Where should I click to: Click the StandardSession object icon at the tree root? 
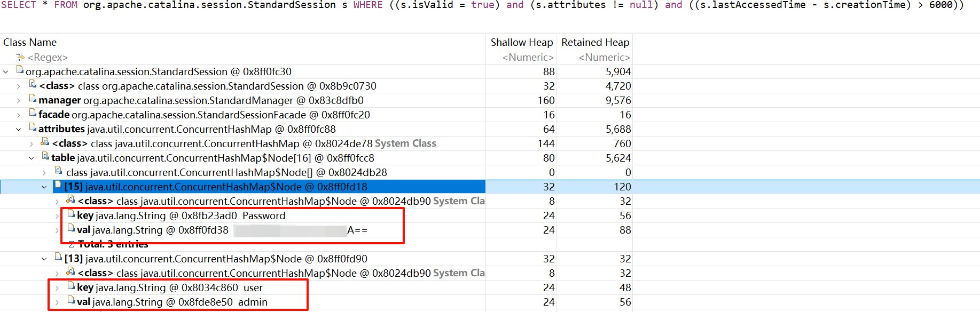point(20,70)
